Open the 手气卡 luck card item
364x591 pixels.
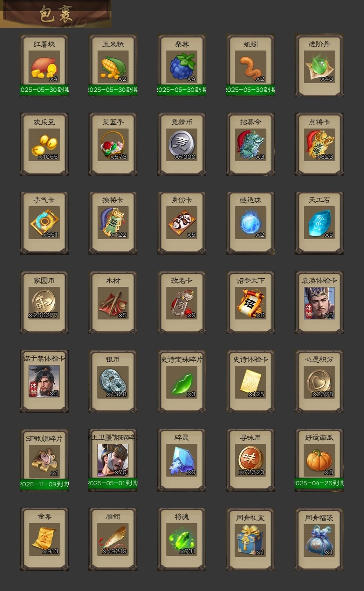tap(44, 223)
